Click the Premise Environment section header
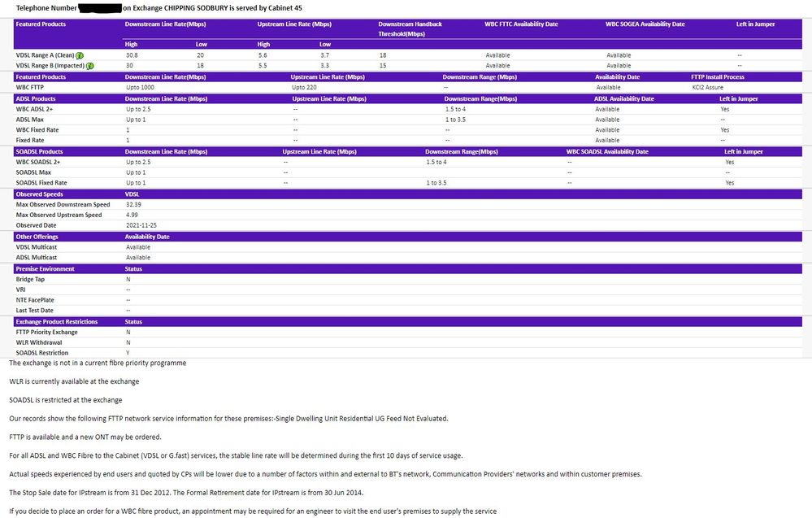Image resolution: width=812 pixels, height=518 pixels. tap(45, 268)
